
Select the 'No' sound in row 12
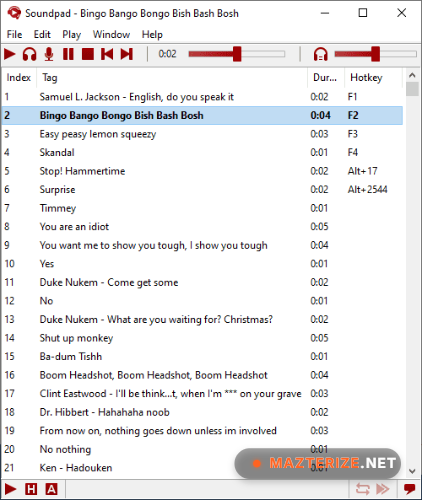[202, 301]
